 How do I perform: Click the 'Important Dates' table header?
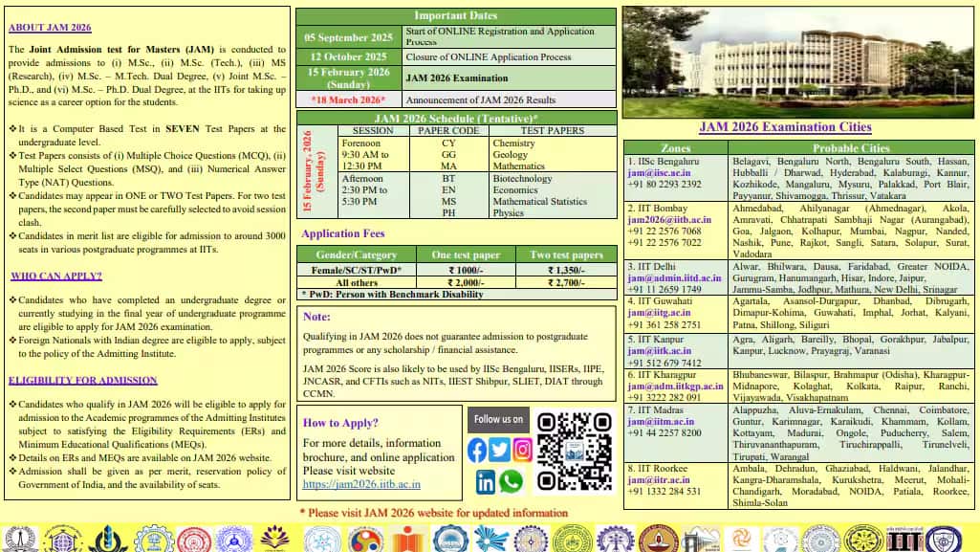point(456,15)
